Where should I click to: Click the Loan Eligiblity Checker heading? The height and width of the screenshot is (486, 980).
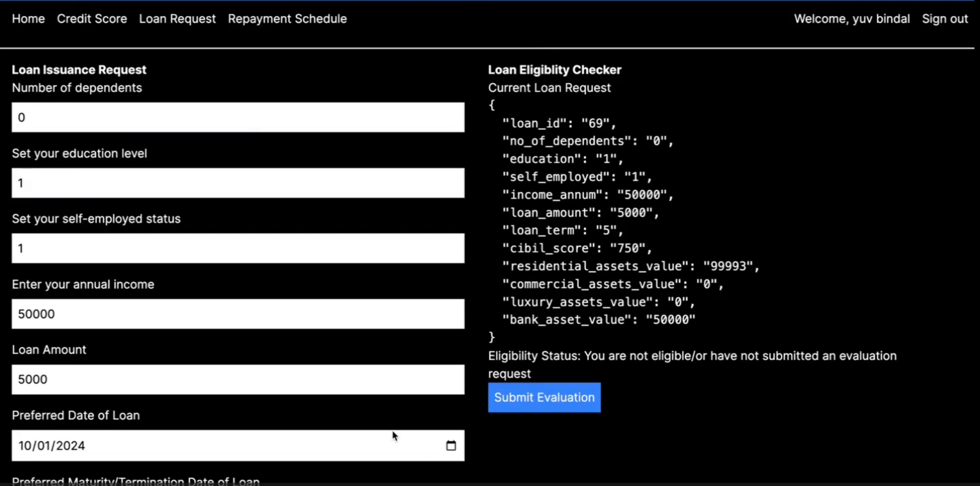(554, 70)
